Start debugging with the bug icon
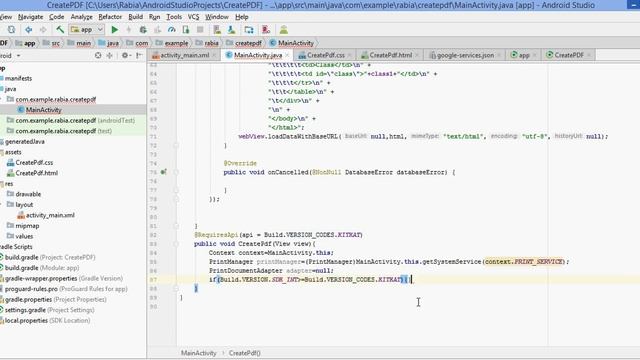Viewport: 640px width, 360px height. point(143,30)
